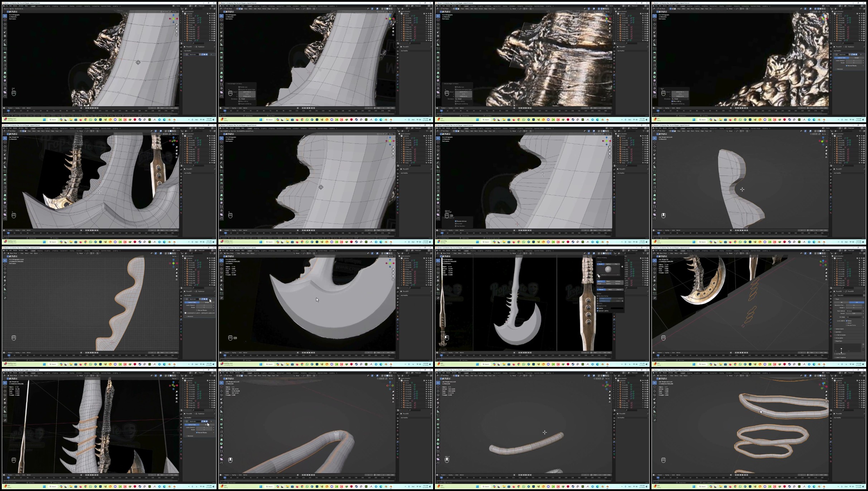Choose World as viewport background option

point(610,290)
